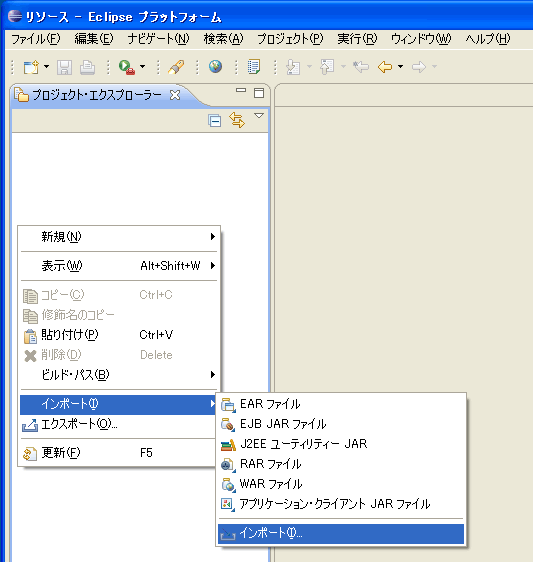Click the back navigation yellow arrow

[385, 67]
